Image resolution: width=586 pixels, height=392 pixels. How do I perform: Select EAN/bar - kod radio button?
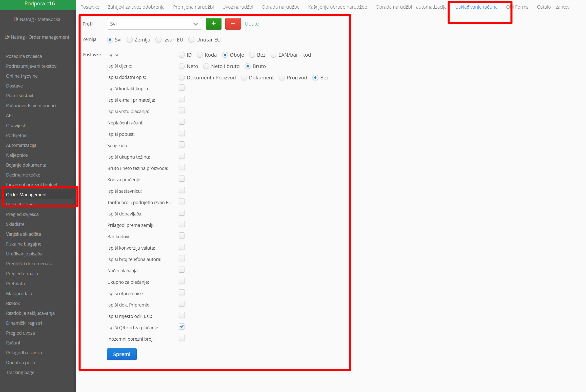[273, 55]
